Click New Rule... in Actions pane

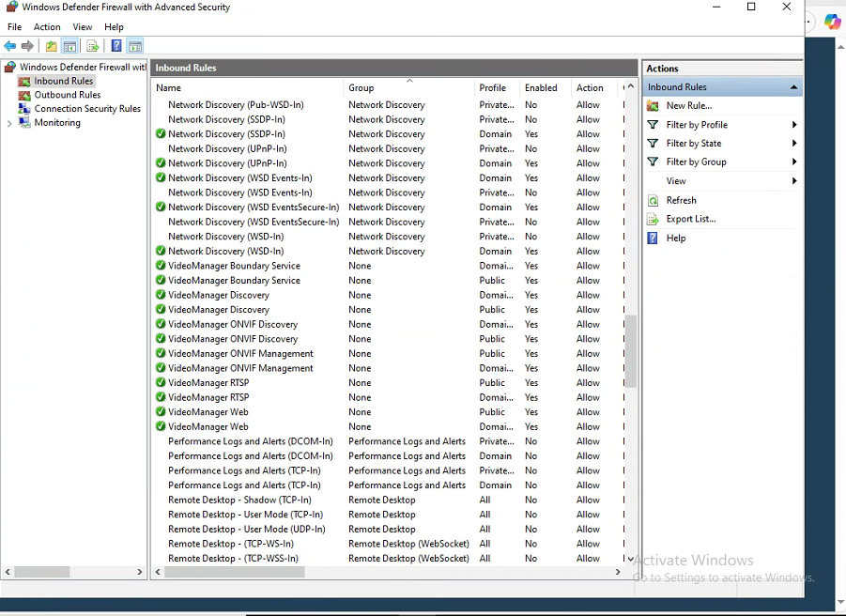coord(689,106)
